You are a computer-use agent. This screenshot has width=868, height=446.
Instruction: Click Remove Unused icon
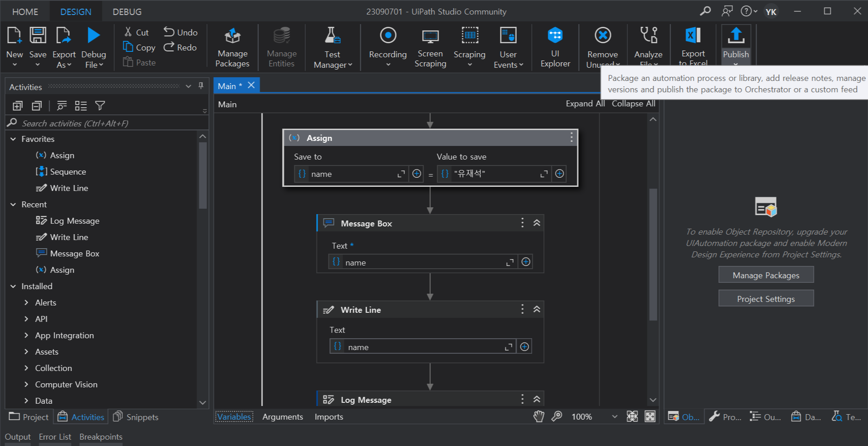tap(603, 35)
